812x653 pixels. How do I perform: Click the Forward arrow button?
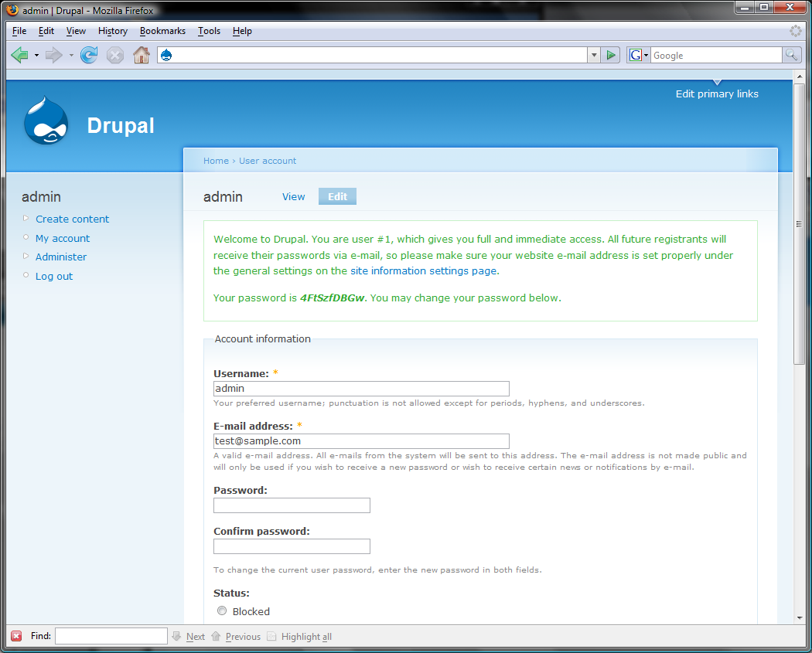click(54, 55)
